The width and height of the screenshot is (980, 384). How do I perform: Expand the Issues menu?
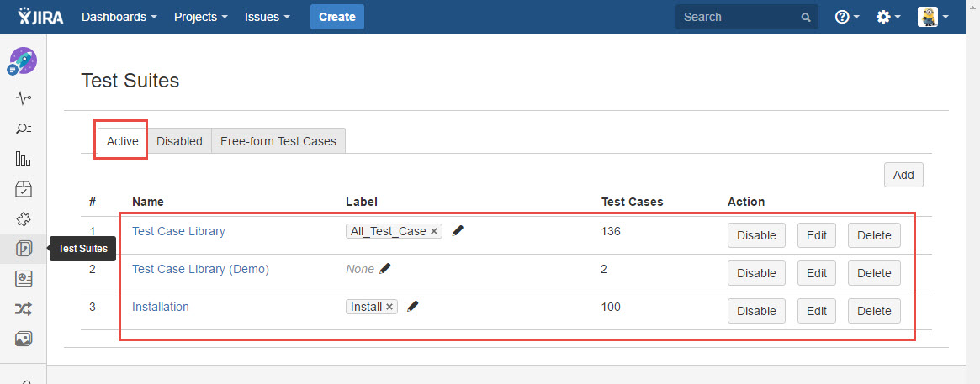tap(267, 17)
